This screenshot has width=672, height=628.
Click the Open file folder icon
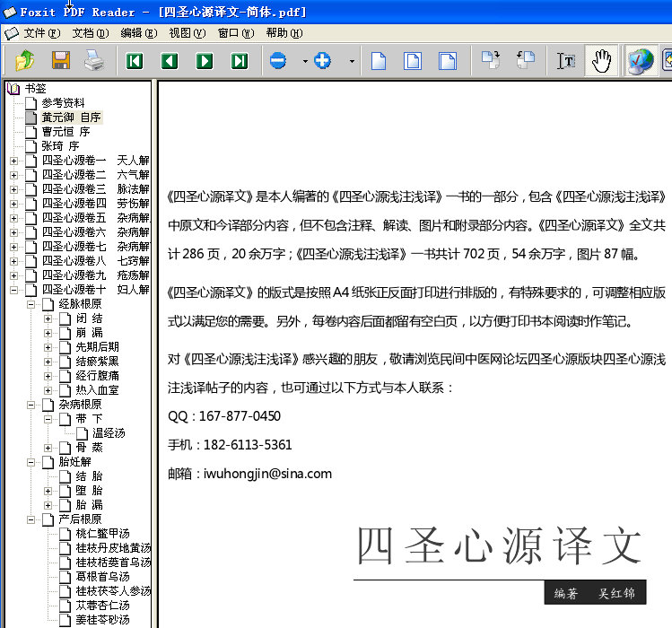pyautogui.click(x=24, y=61)
